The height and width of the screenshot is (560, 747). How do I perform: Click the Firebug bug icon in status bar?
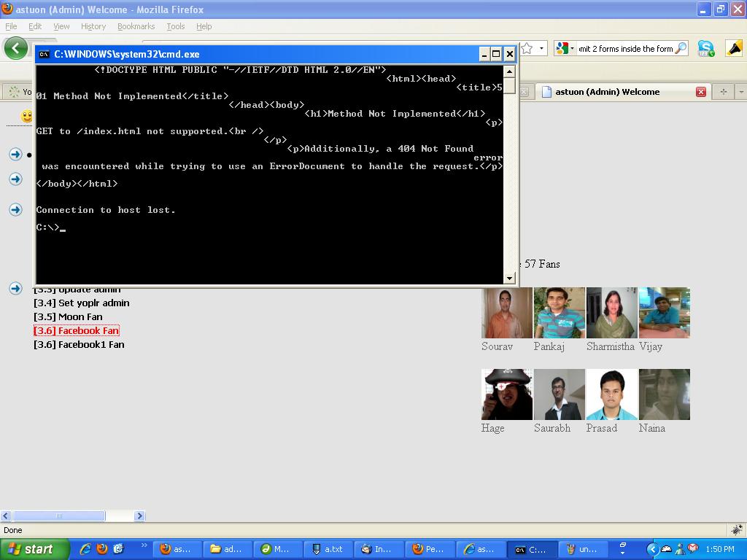tap(737, 530)
